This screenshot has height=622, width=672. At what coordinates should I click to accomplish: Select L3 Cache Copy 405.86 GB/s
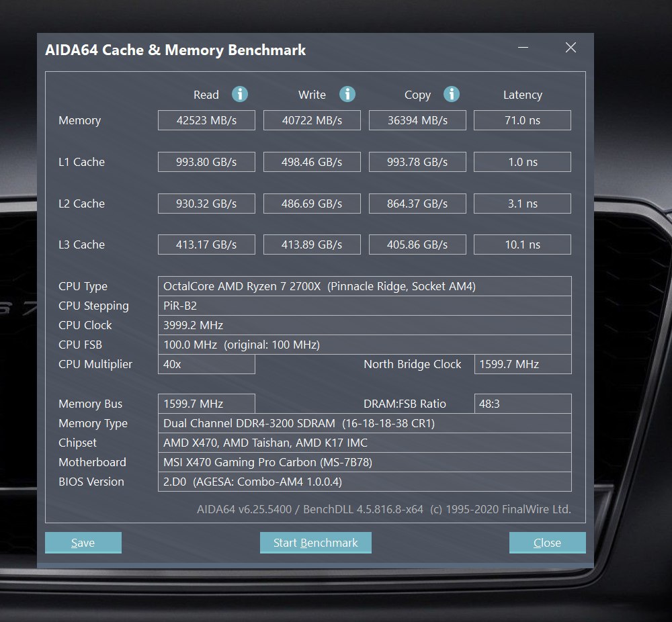pyautogui.click(x=417, y=245)
